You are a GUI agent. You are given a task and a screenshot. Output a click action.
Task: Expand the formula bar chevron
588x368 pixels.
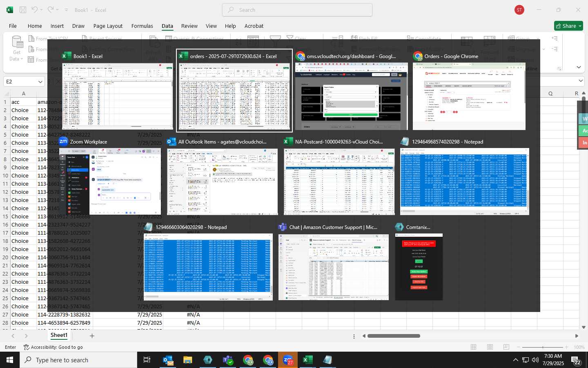(581, 81)
